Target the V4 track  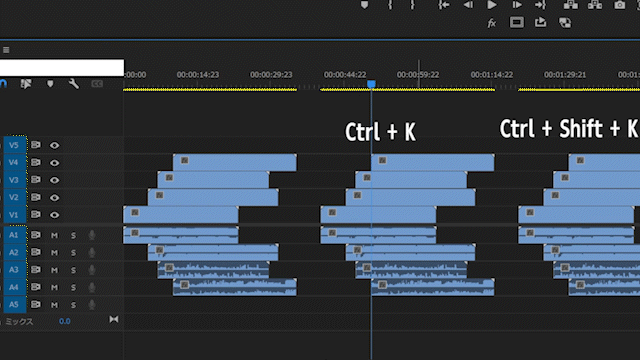(x=15, y=162)
